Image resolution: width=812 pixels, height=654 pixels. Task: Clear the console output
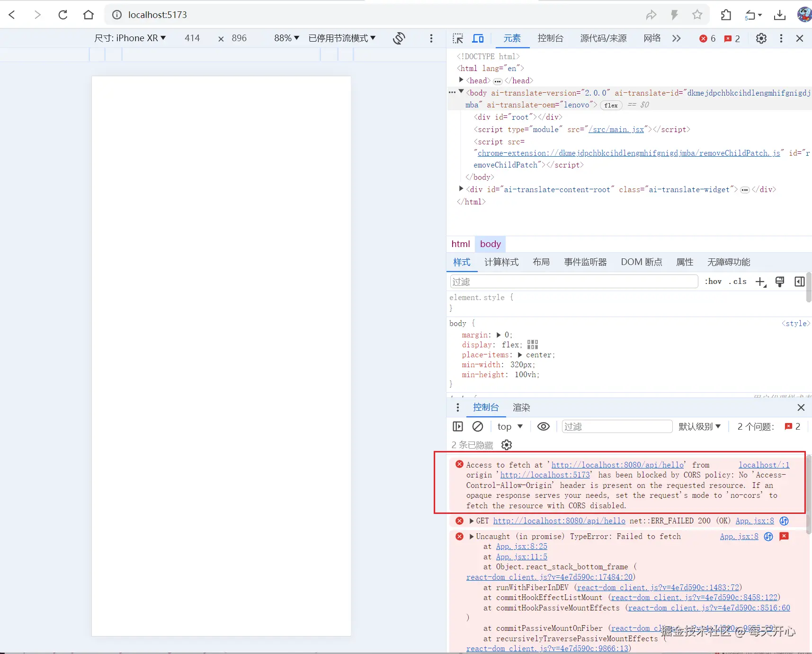[x=478, y=426]
